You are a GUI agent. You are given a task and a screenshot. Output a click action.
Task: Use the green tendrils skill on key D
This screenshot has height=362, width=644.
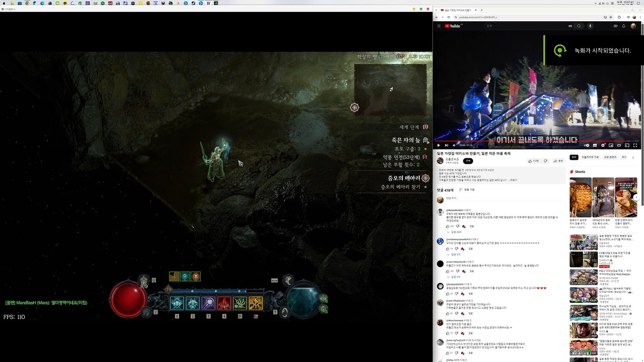(x=240, y=303)
